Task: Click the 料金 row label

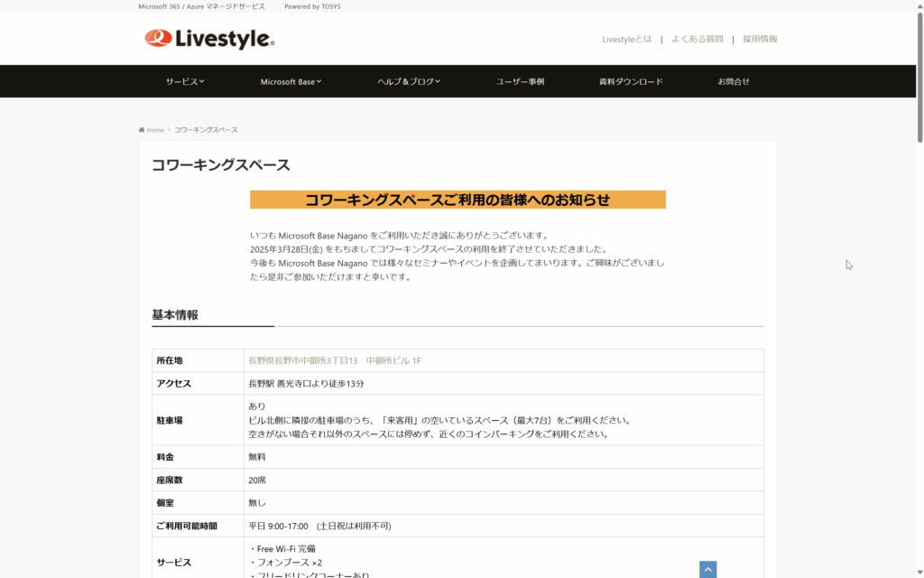Action: click(x=165, y=457)
